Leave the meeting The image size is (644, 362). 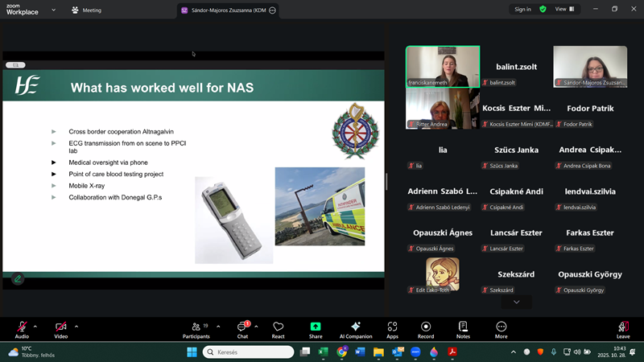point(623,329)
